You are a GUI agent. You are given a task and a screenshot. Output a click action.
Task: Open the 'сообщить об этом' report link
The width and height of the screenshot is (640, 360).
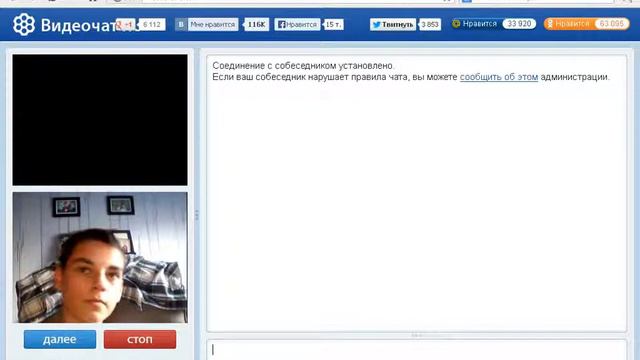pyautogui.click(x=499, y=77)
